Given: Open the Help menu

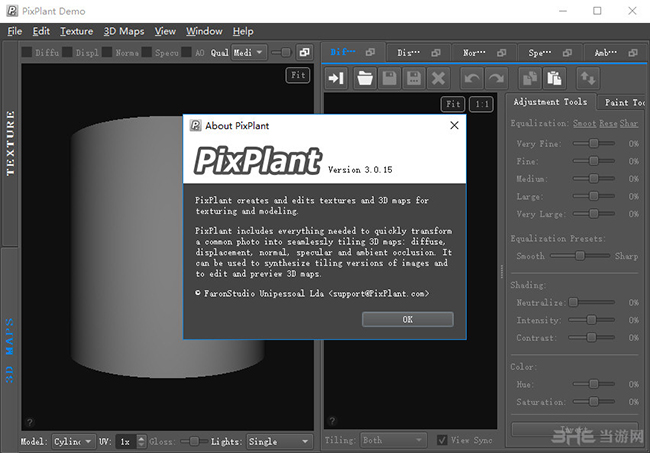Looking at the screenshot, I should (x=243, y=31).
